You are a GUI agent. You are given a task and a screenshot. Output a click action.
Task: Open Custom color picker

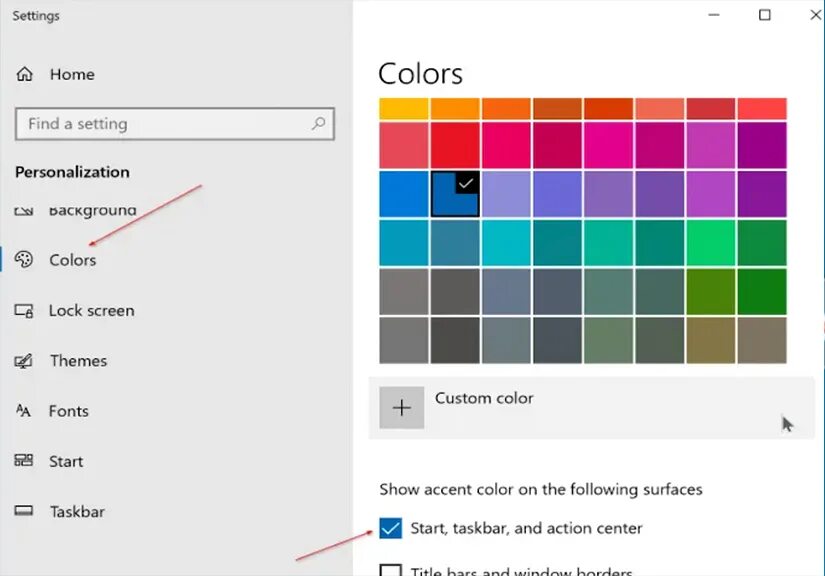(484, 398)
